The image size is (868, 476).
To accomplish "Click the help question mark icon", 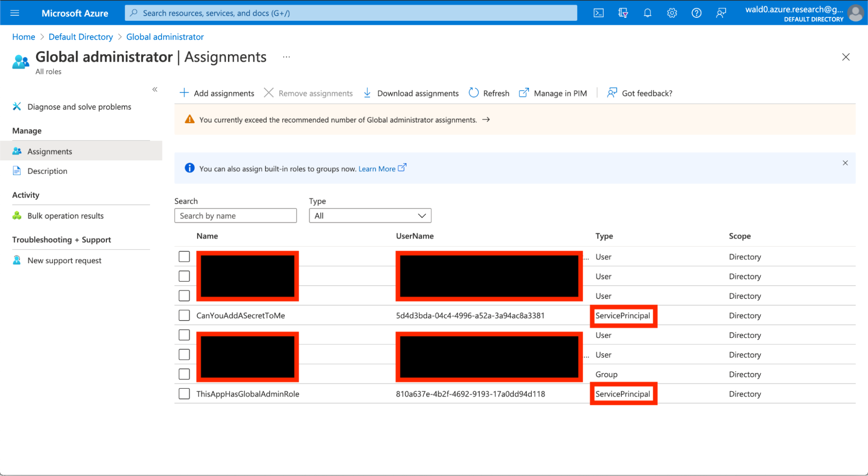I will (696, 13).
